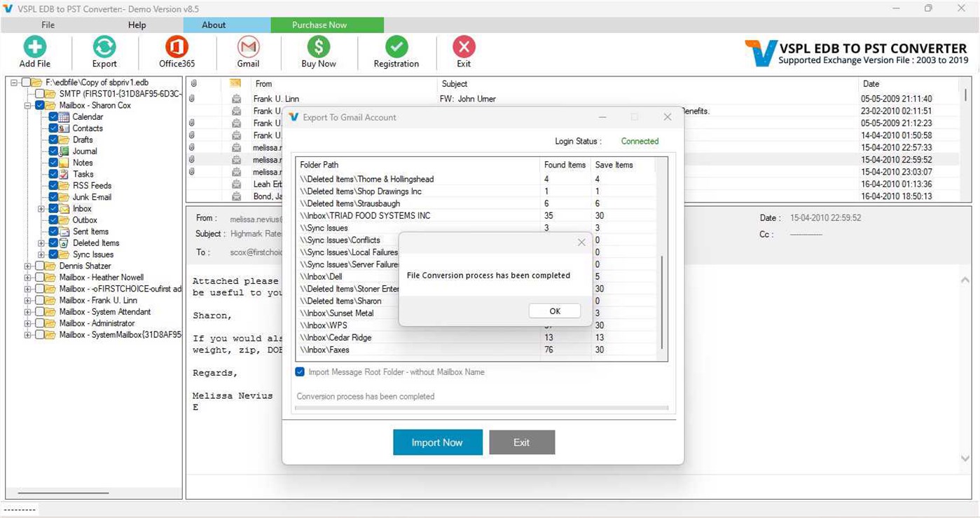
Task: Expand the Dennis Shatzer mailbox
Action: tap(26, 266)
